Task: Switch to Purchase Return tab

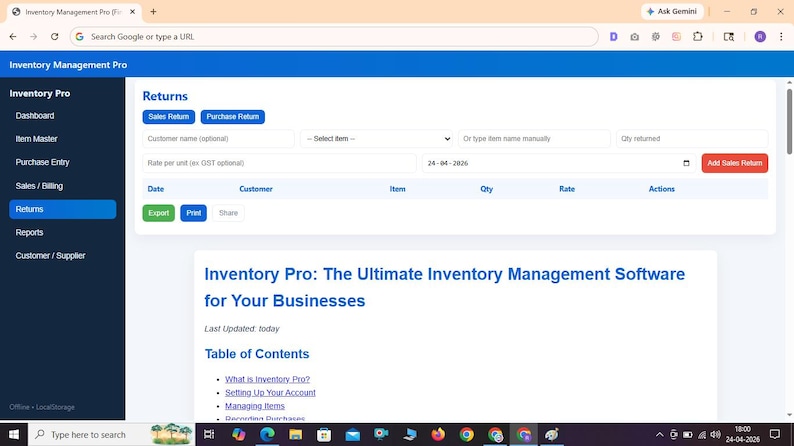Action: tap(232, 116)
